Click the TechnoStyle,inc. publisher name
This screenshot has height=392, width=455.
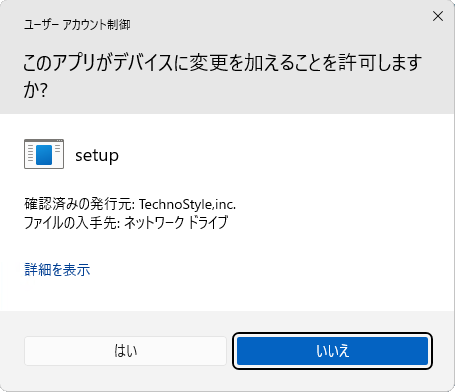(187, 204)
